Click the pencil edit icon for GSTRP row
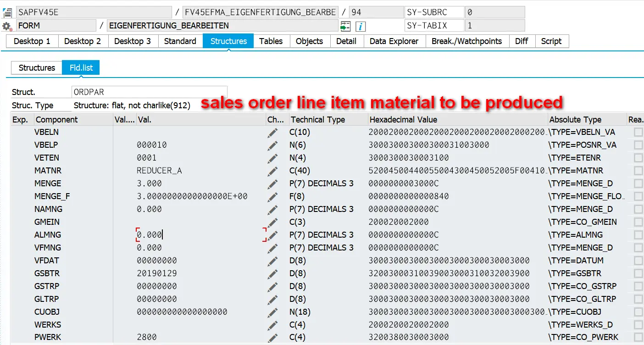 273,286
